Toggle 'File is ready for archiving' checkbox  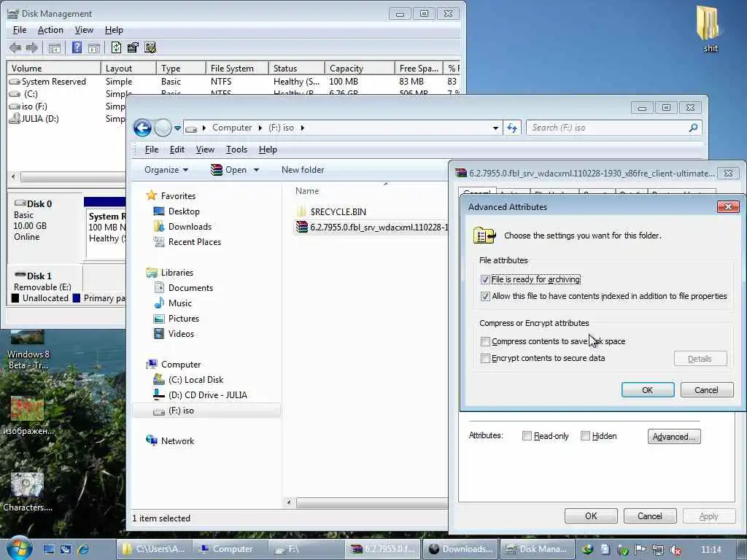click(485, 279)
